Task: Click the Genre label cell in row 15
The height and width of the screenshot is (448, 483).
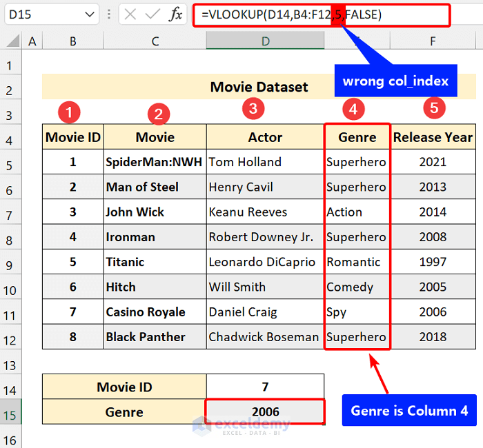Action: pyautogui.click(x=124, y=411)
